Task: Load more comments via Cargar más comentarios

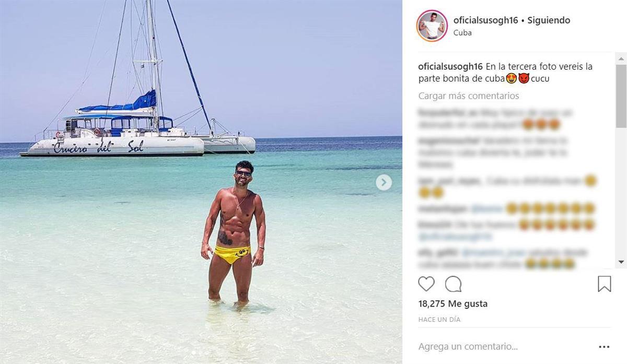Action: [469, 96]
